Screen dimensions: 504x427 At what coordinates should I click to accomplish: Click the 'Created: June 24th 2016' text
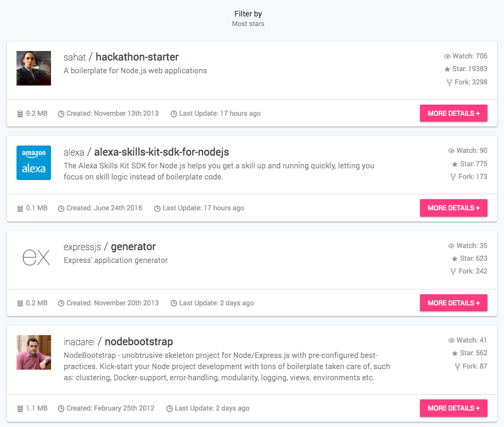pyautogui.click(x=104, y=208)
